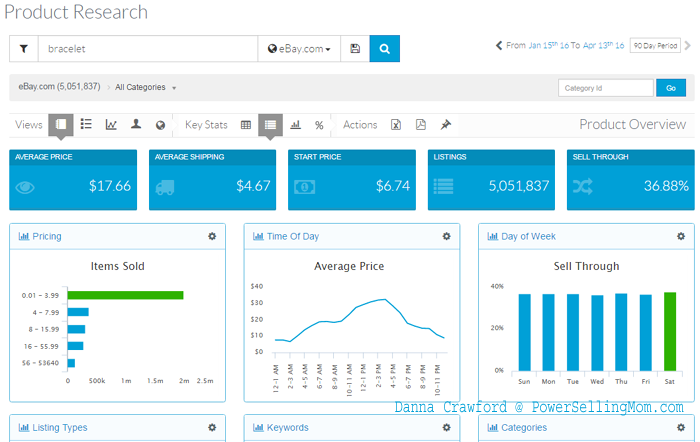700x442 pixels.
Task: Go to the previous date period arrow
Action: pyautogui.click(x=499, y=45)
